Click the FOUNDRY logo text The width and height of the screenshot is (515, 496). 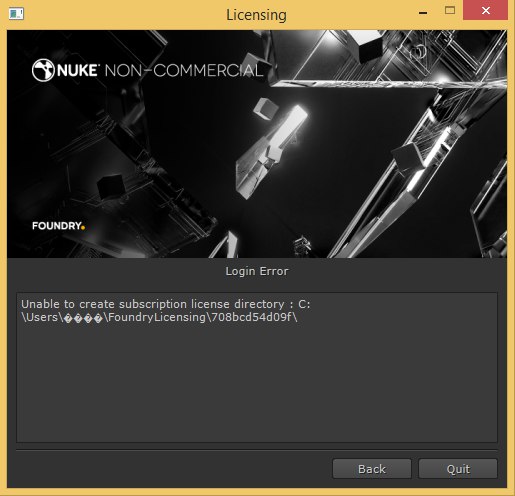point(58,226)
